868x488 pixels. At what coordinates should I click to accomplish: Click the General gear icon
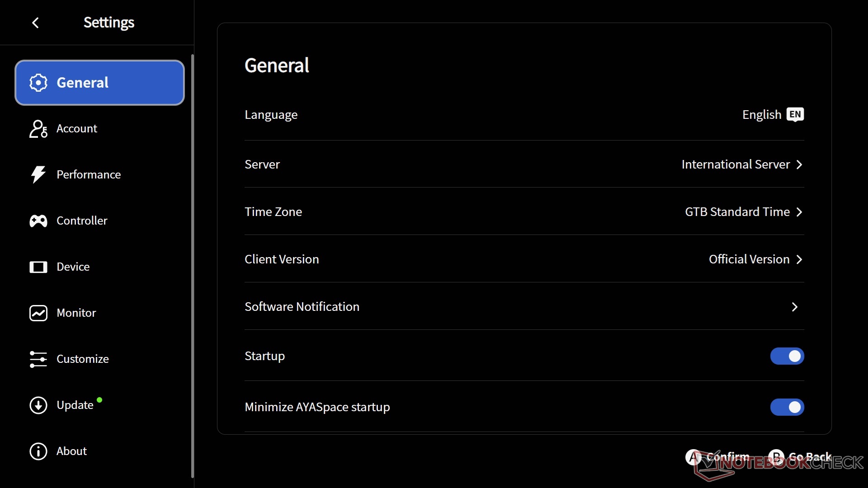[x=38, y=83]
